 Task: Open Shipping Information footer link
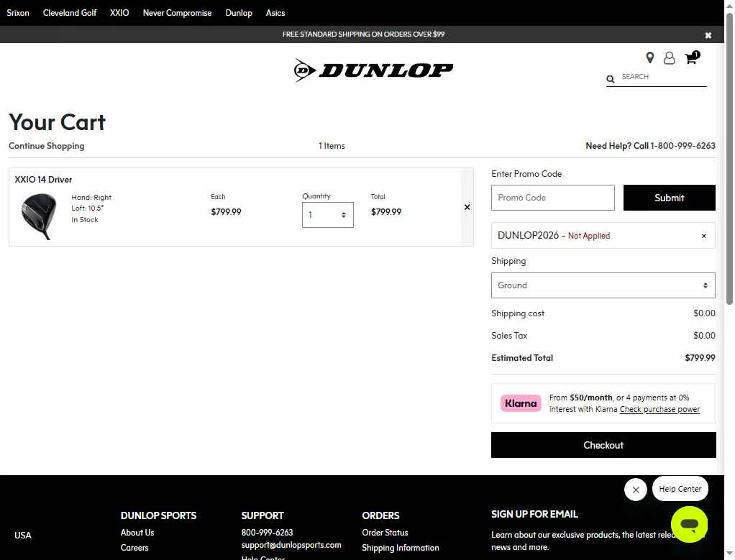401,548
